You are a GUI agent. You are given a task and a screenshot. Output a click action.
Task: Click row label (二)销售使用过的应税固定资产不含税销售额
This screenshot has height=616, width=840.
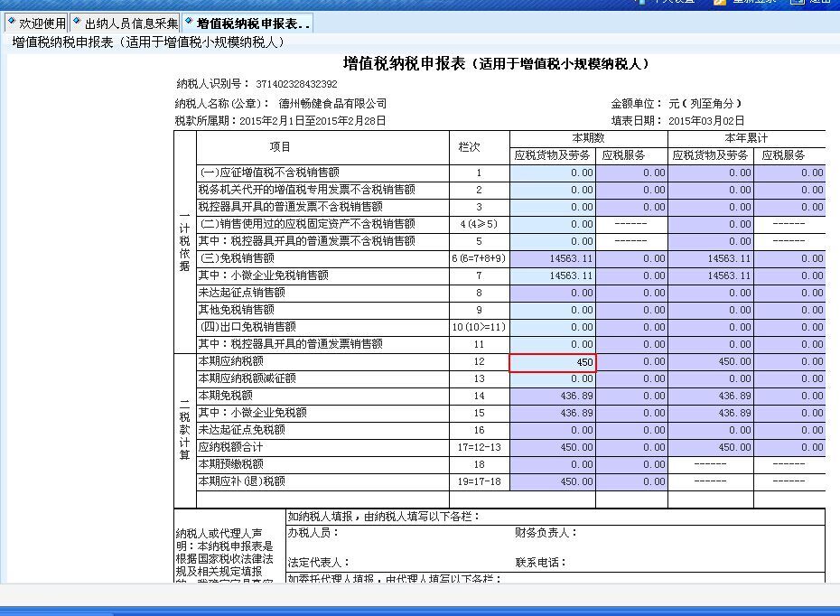(x=307, y=224)
